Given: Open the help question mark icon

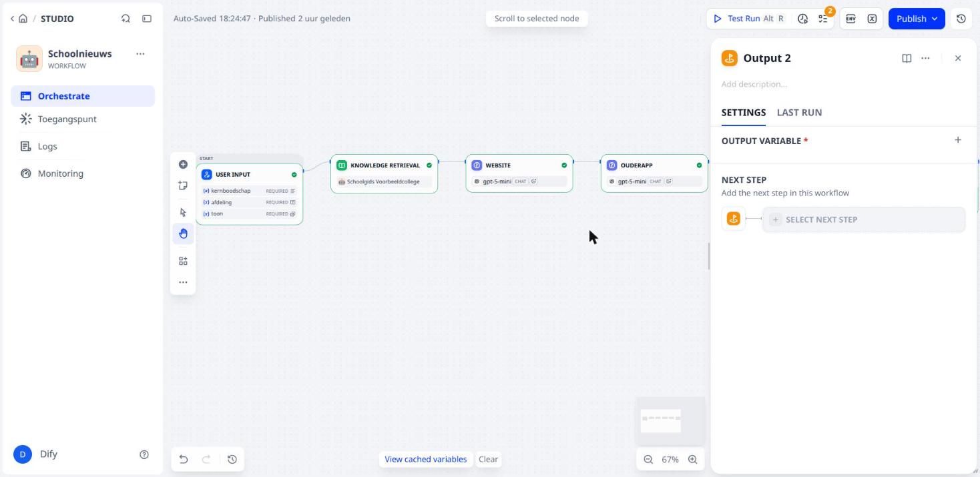Looking at the screenshot, I should 144,454.
